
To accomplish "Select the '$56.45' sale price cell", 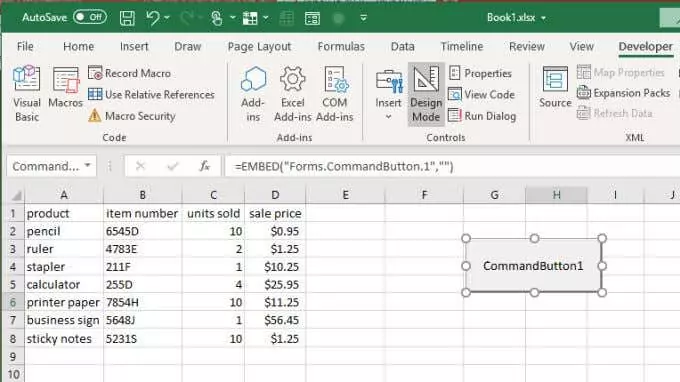I will [275, 320].
